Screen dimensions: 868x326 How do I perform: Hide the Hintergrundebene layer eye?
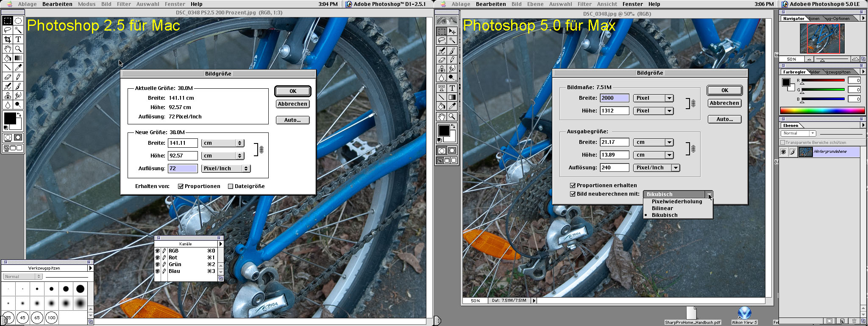(783, 152)
